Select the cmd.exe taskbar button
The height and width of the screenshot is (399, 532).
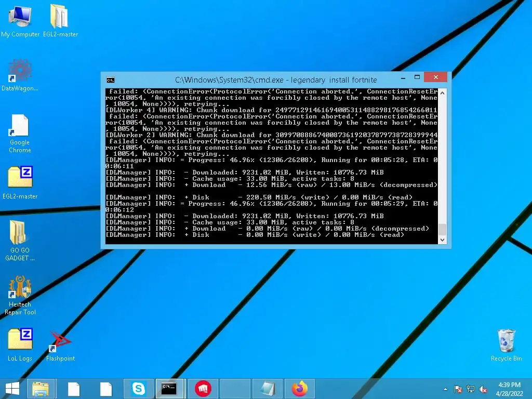pos(170,389)
